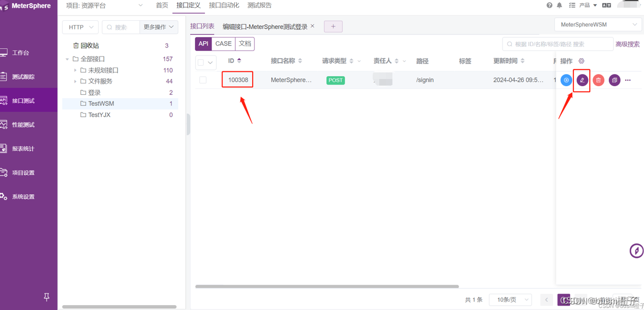
Task: Switch to the 接口列表 tab
Action: pos(202,26)
